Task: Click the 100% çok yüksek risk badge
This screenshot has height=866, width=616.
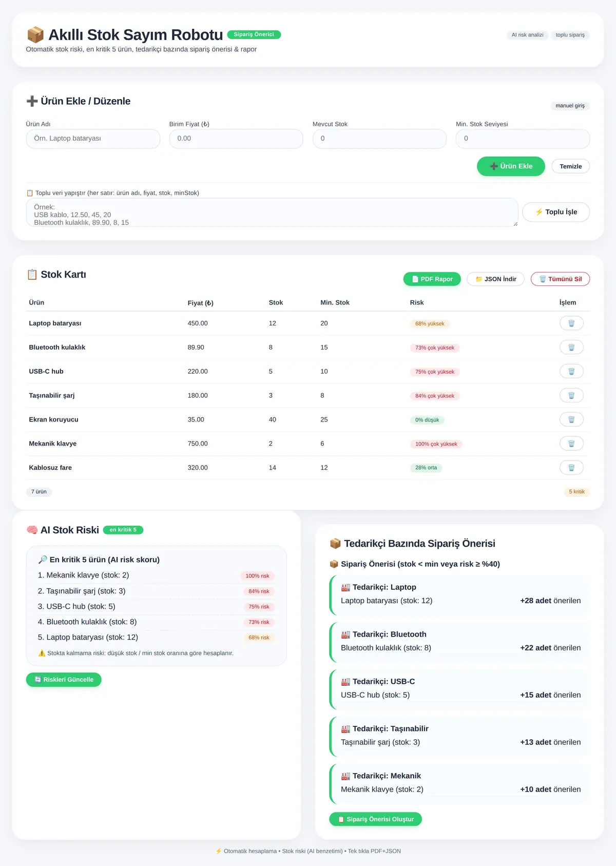Action: [x=436, y=444]
